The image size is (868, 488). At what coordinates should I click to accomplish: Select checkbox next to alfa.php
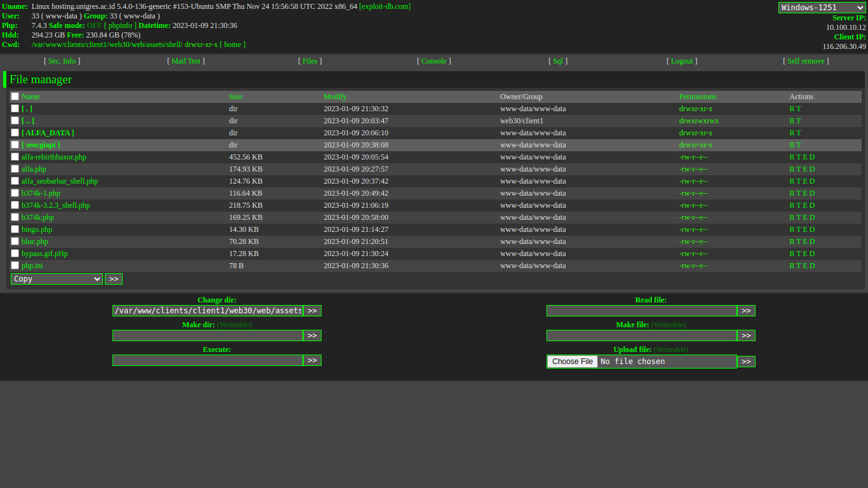click(15, 169)
